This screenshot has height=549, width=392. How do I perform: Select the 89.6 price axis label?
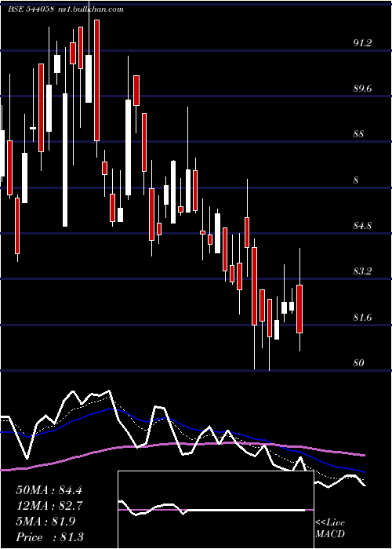click(362, 89)
